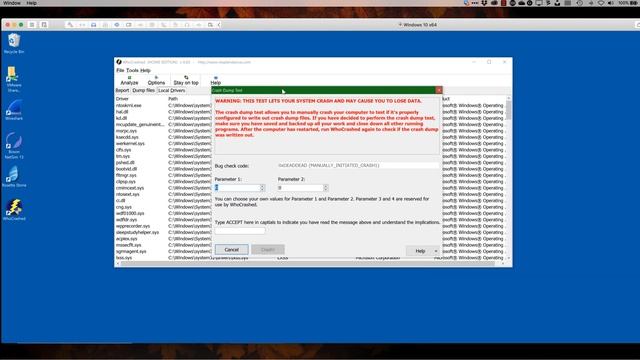640x360 pixels.
Task: Select the kd.dll driver row
Action: click(x=121, y=118)
